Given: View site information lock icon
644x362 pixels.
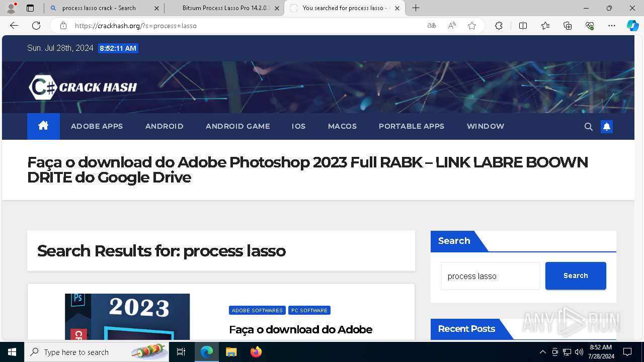Looking at the screenshot, I should pos(63,26).
